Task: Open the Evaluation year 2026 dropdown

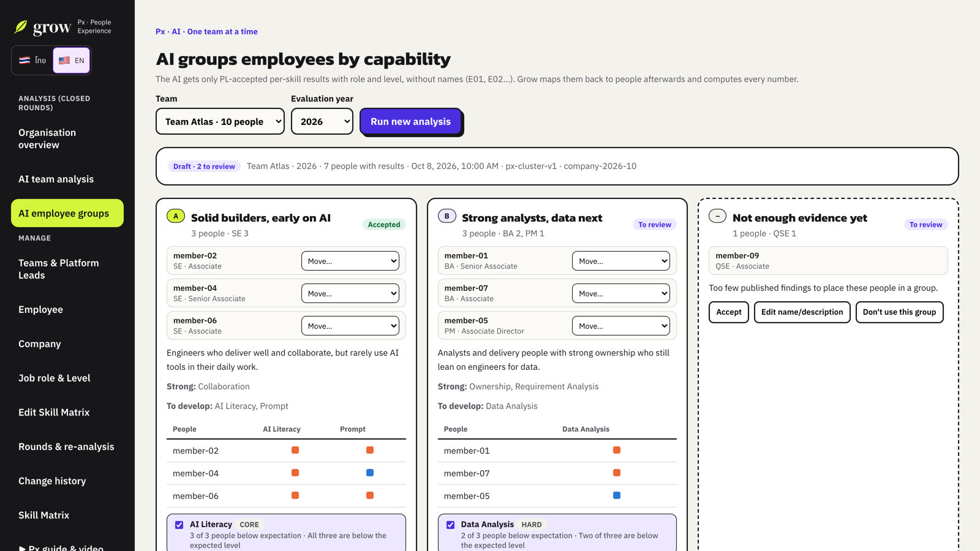Action: 322,121
